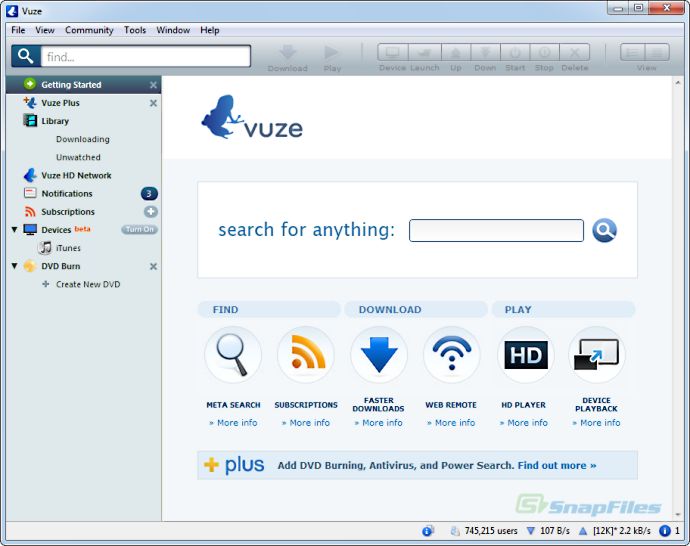Screen dimensions: 690x546
Task: Open the Subscriptions RSS icon
Action: pyautogui.click(x=306, y=355)
